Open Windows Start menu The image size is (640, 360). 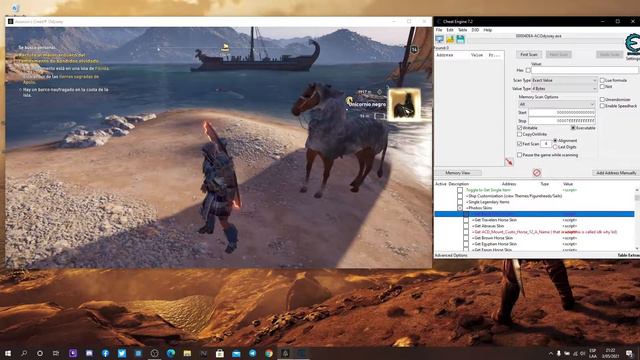(x=8, y=353)
